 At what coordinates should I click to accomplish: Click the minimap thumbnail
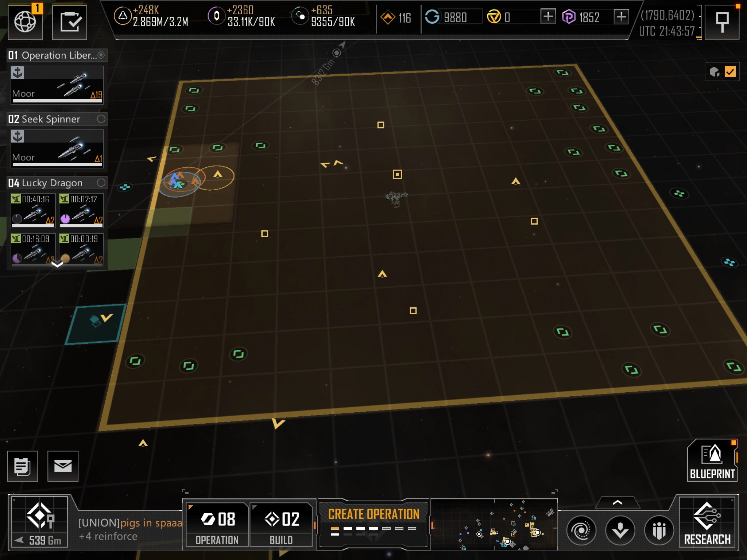pyautogui.click(x=494, y=525)
